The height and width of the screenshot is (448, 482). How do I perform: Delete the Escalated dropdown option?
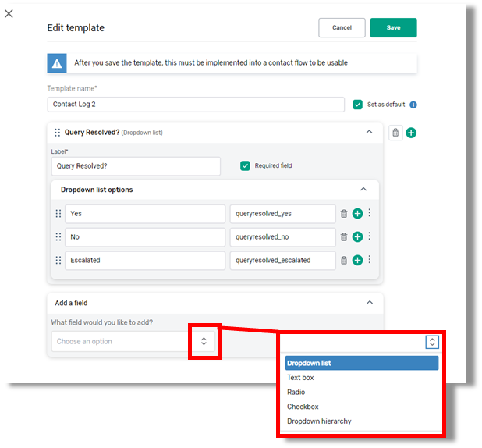344,260
